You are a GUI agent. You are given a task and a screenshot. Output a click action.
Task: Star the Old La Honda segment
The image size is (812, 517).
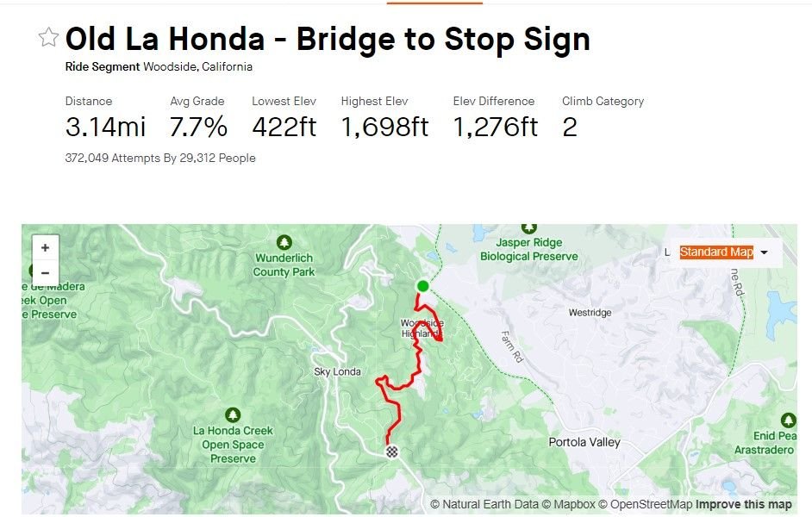tap(48, 37)
